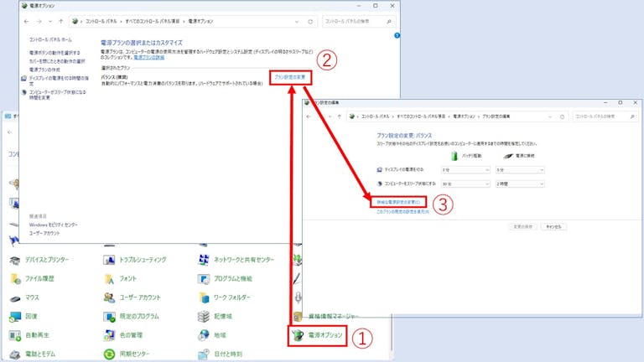Open plugged-in display-off time dropdown showing 5分

[520, 170]
